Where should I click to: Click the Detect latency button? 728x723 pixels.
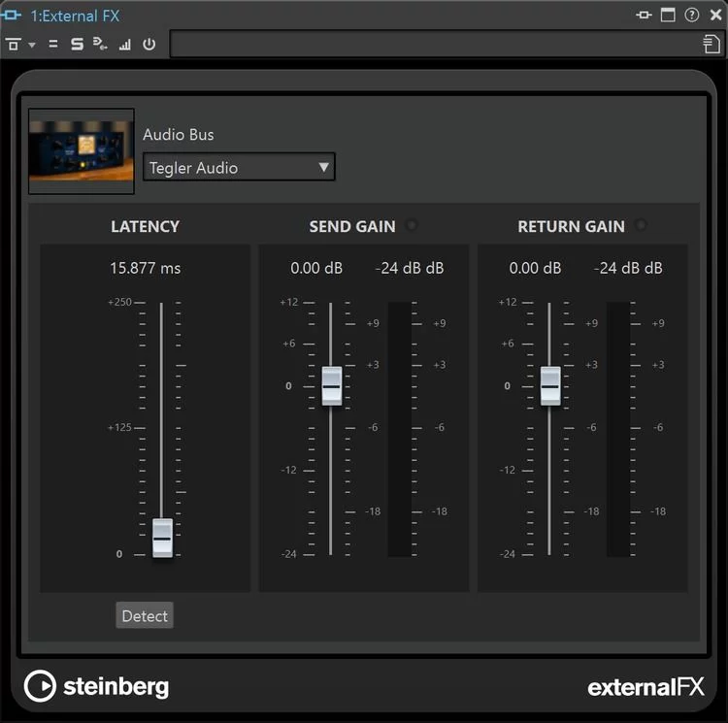145,616
